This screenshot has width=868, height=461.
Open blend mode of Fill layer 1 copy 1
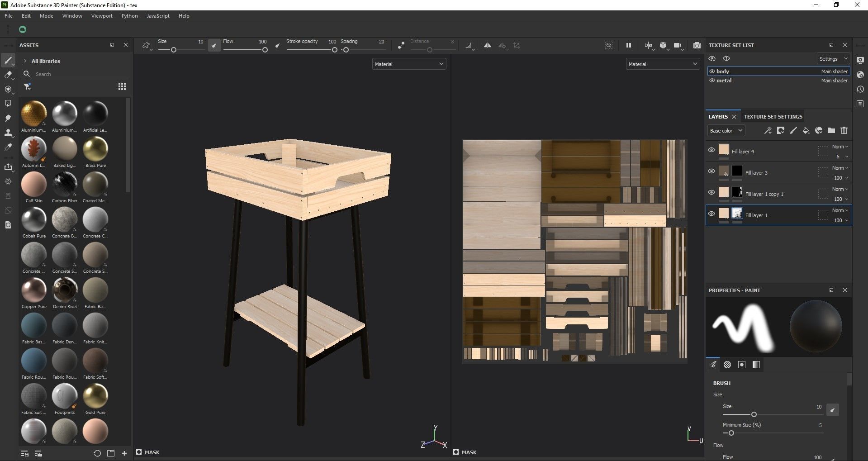pos(840,189)
